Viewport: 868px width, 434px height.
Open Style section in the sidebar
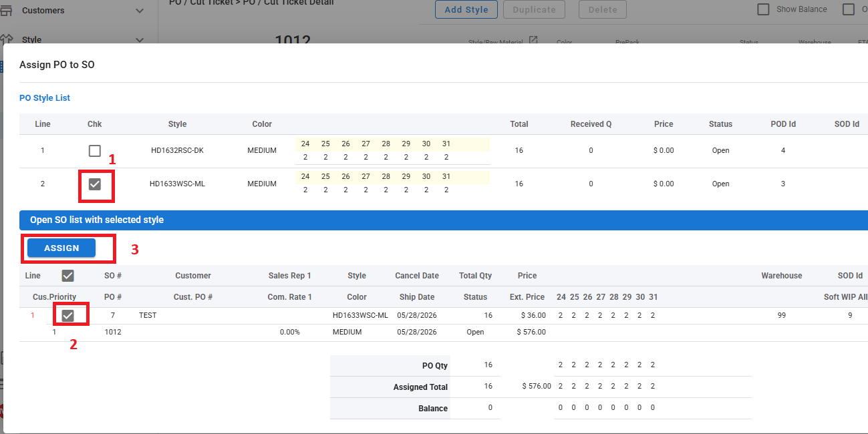(32, 40)
